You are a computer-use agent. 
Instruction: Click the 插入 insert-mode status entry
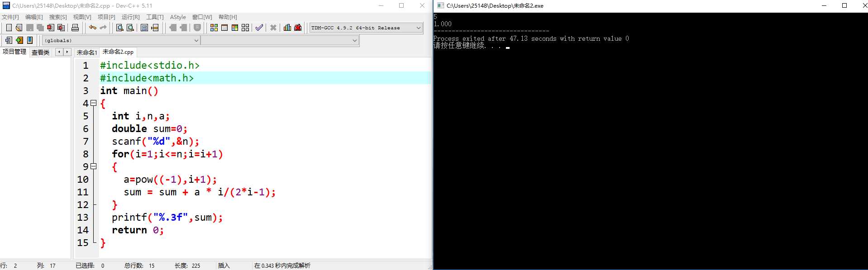pyautogui.click(x=224, y=265)
